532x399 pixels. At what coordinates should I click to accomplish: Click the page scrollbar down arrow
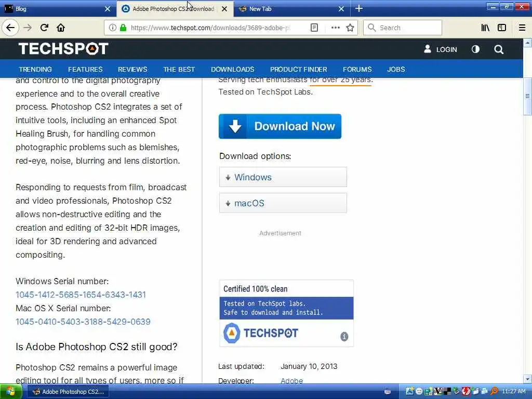point(527,379)
